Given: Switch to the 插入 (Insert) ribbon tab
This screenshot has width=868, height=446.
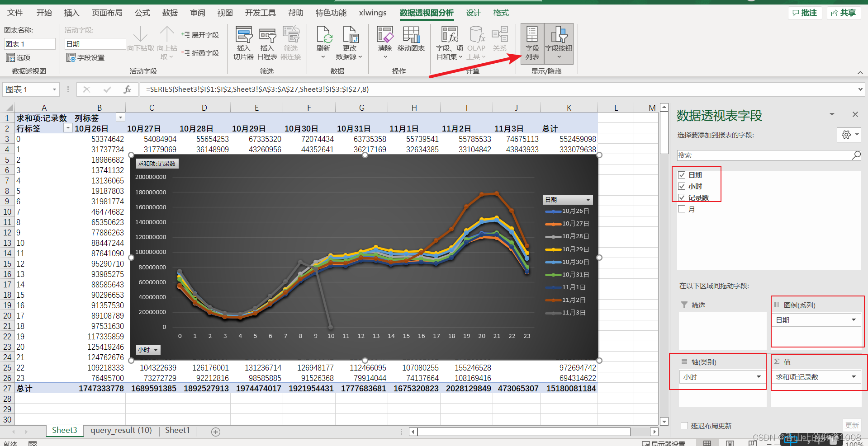Looking at the screenshot, I should click(x=71, y=13).
